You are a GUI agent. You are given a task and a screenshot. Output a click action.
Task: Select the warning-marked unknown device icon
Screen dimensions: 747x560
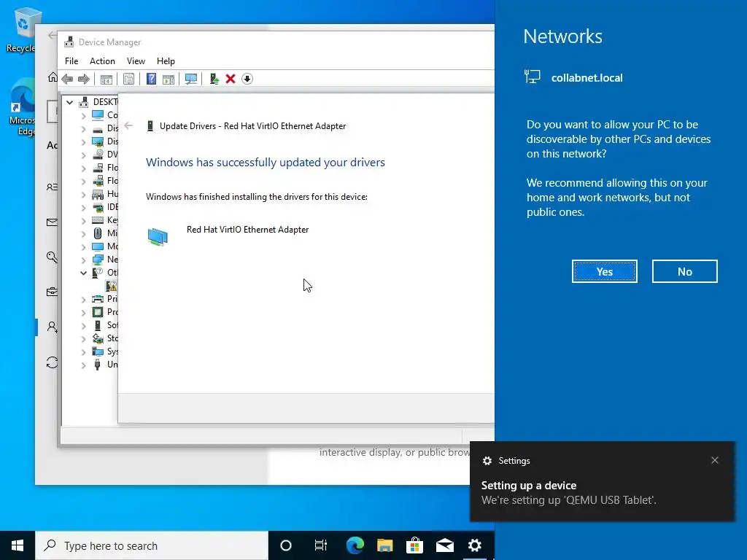point(111,286)
